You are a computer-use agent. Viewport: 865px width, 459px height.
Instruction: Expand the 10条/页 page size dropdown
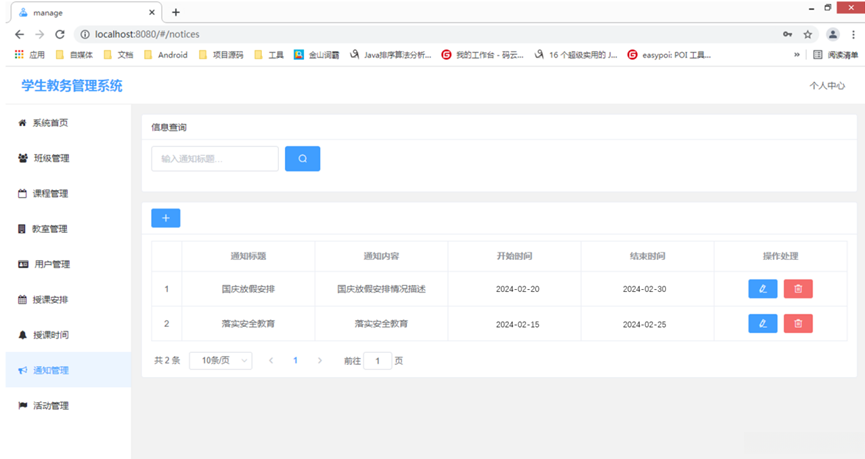click(221, 360)
